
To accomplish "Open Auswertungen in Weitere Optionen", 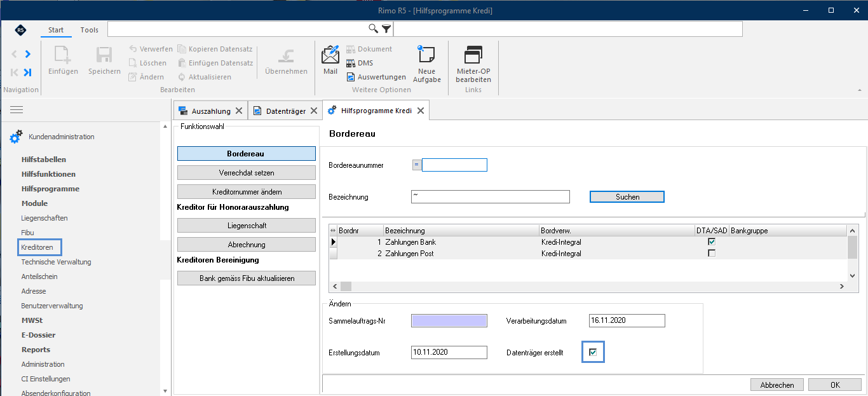I will point(376,77).
